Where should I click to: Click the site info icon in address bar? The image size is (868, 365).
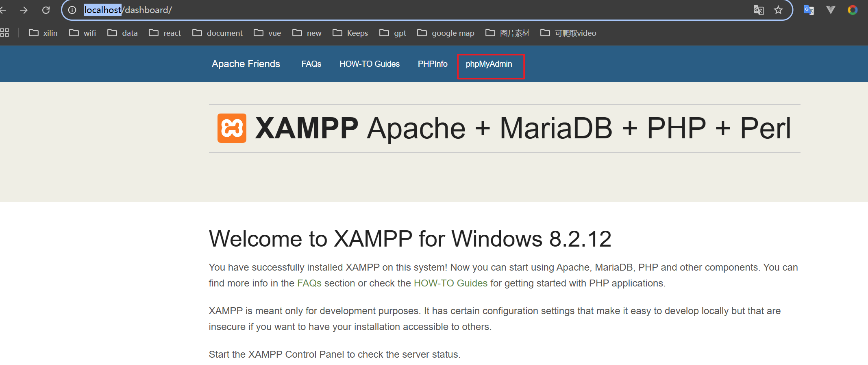coord(72,10)
